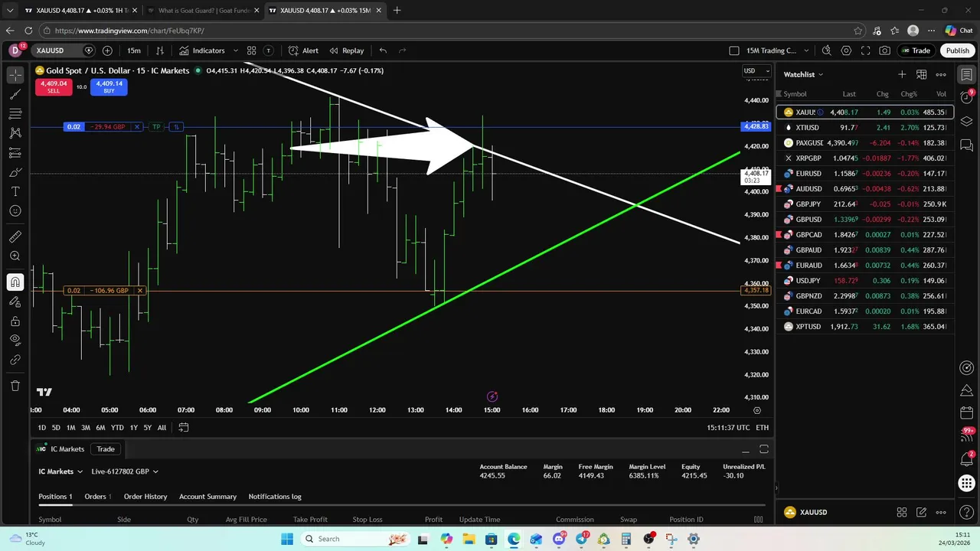Image resolution: width=980 pixels, height=551 pixels.
Task: Start bar Replay mode
Action: [x=346, y=51]
